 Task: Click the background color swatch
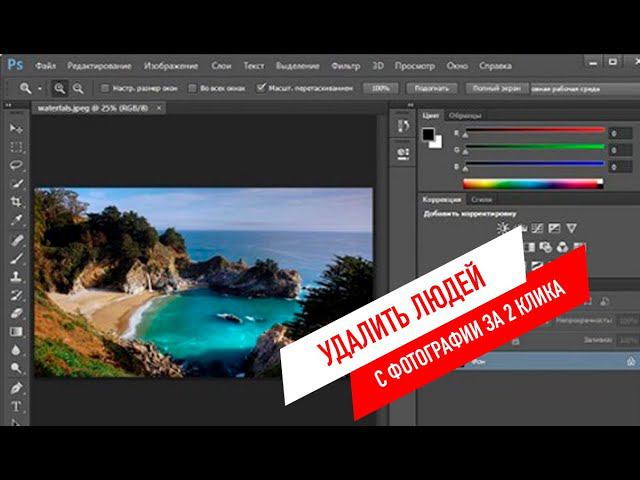(x=437, y=142)
